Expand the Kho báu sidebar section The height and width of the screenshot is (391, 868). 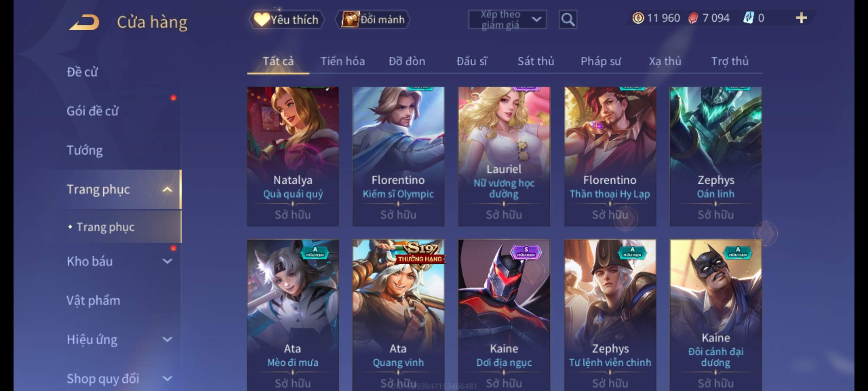click(167, 261)
